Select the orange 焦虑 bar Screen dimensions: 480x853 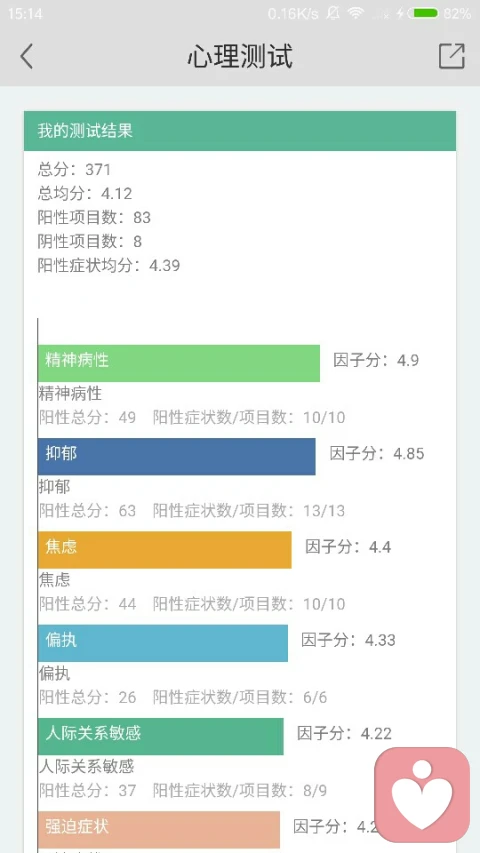[165, 549]
